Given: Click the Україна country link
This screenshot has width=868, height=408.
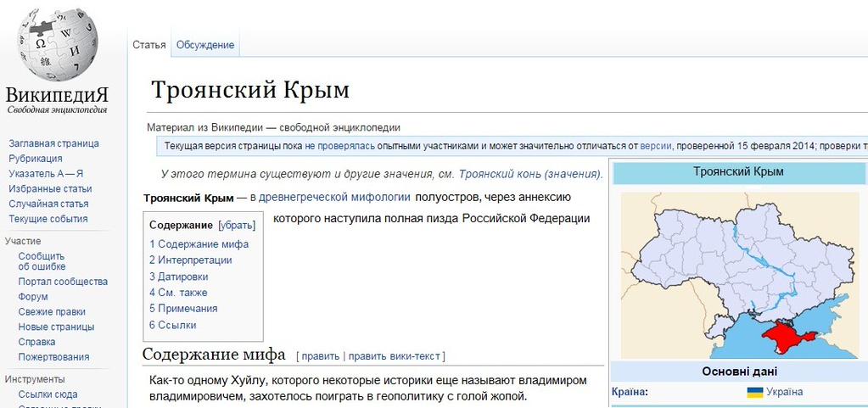Looking at the screenshot, I should click(784, 393).
